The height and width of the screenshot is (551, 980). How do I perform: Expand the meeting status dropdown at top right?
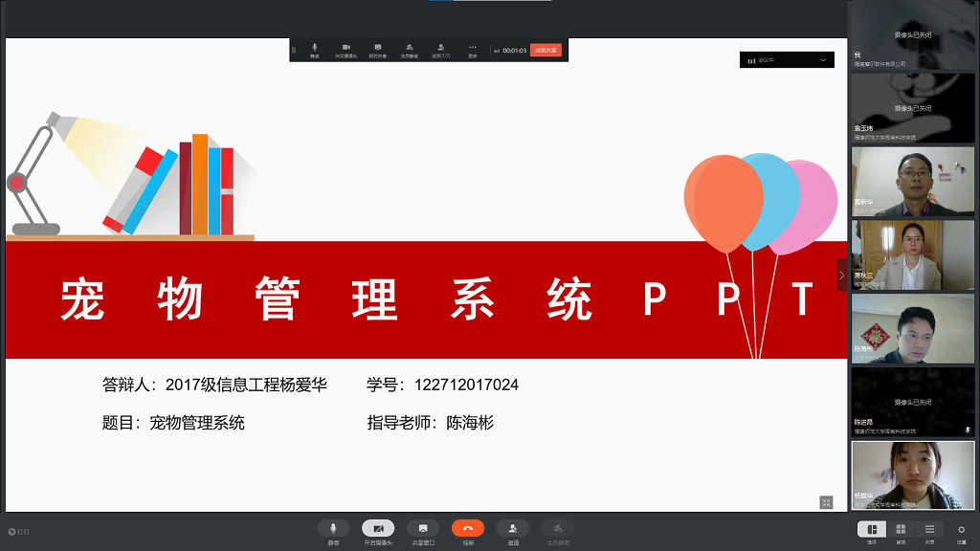[822, 60]
